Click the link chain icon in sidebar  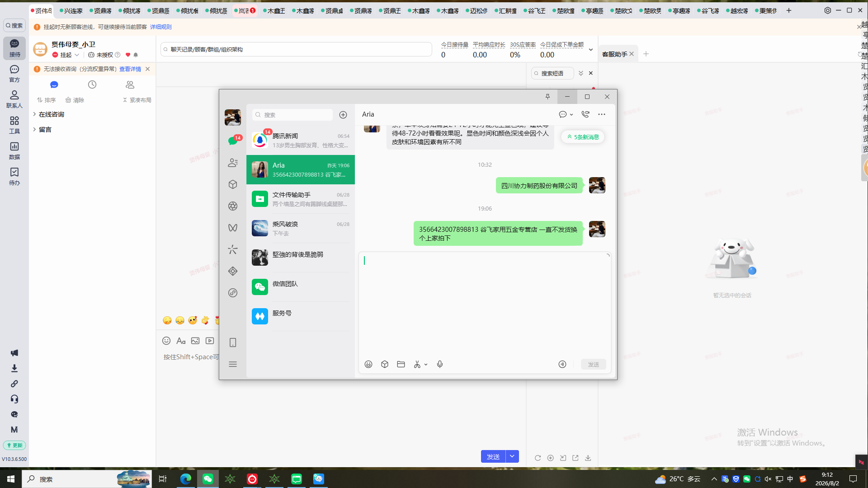click(14, 384)
